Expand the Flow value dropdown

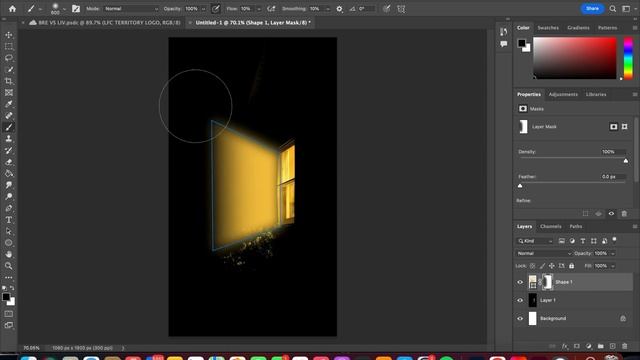pos(259,9)
